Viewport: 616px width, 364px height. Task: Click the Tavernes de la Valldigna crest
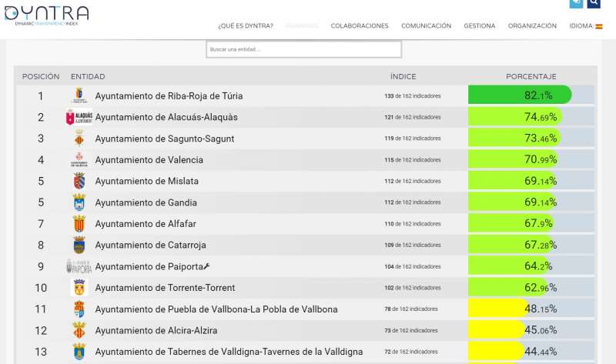coord(79,352)
